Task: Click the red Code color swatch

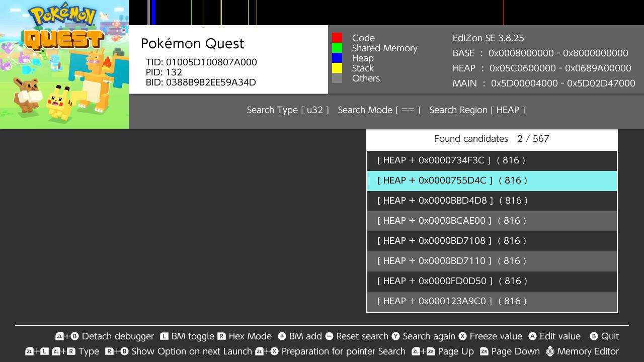Action: [337, 38]
